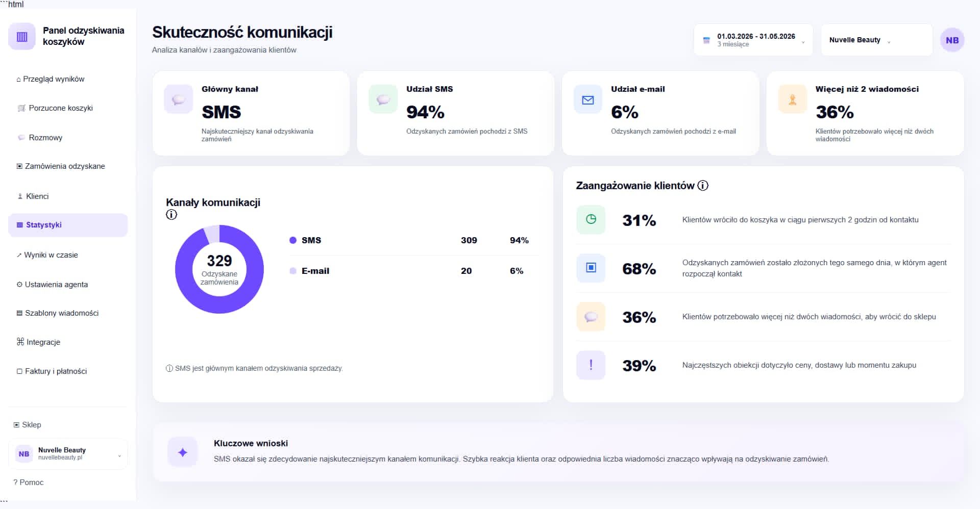Click the command icon beside Integracje
This screenshot has width=980, height=509.
[x=20, y=342]
